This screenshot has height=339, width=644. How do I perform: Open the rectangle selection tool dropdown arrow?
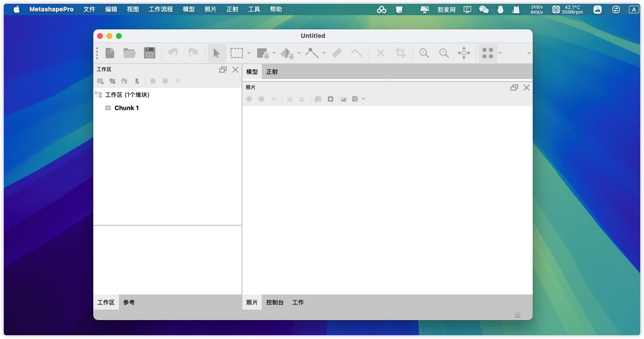coord(249,53)
